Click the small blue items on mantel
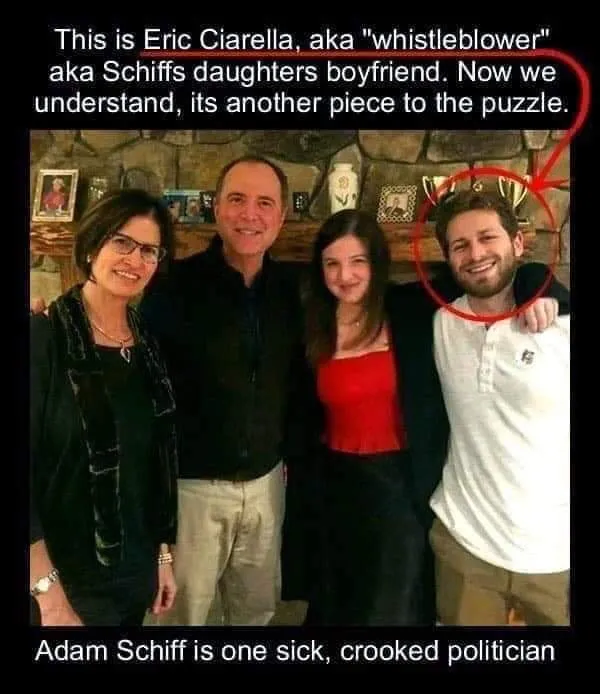The height and width of the screenshot is (694, 600). click(x=186, y=206)
